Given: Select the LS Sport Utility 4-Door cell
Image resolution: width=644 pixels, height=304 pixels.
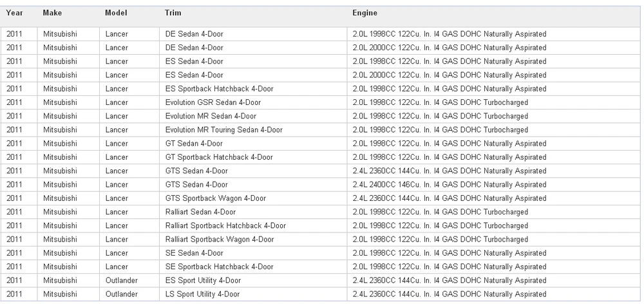Looking at the screenshot, I should point(253,294).
